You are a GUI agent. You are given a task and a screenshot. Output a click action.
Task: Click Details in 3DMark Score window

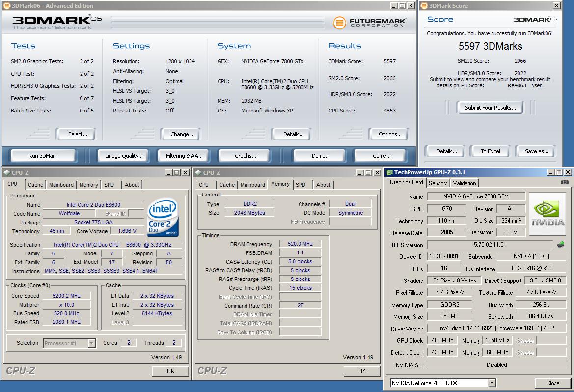point(446,151)
